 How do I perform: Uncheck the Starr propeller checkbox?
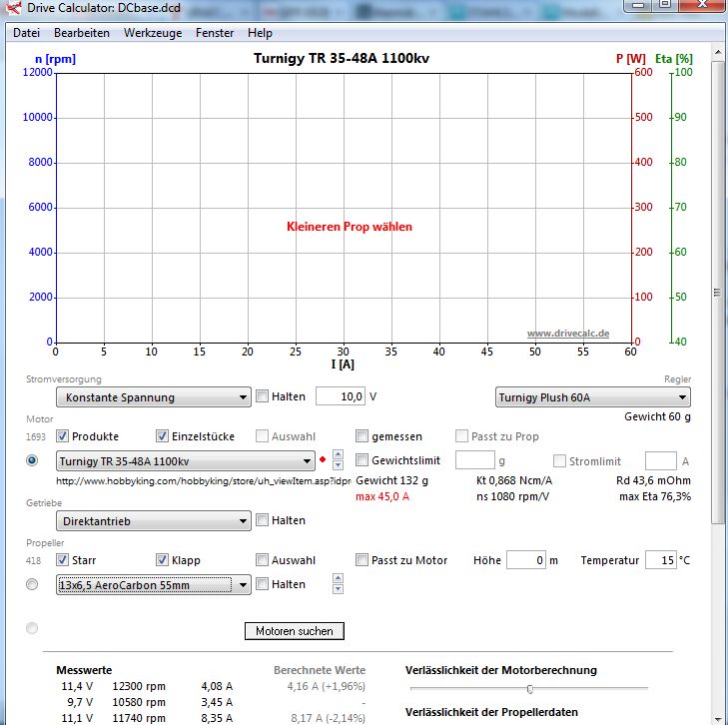tap(62, 560)
